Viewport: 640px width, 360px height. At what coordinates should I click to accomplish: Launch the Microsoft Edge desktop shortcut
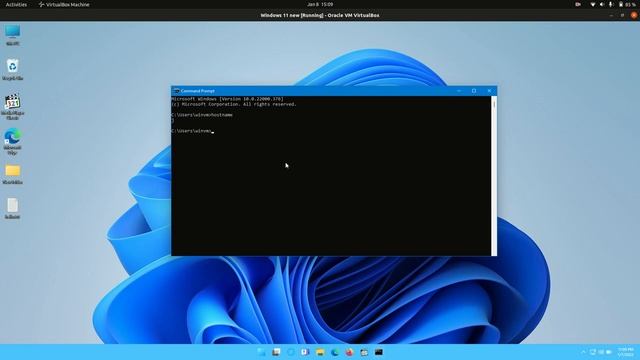13,141
